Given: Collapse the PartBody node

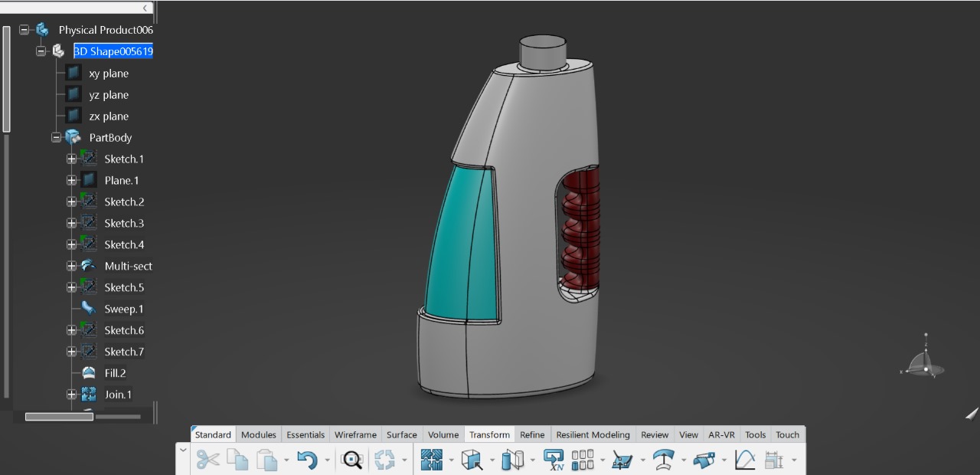Looking at the screenshot, I should [56, 137].
